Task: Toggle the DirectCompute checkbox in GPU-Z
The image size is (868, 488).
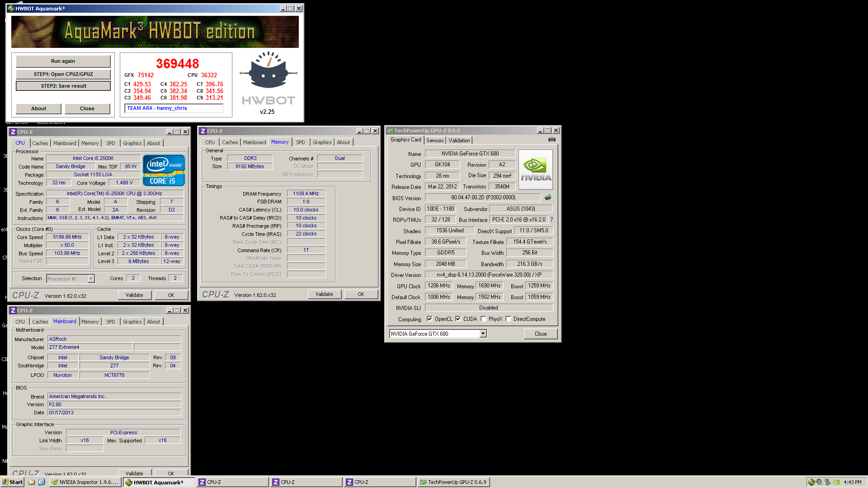Action: tap(508, 319)
